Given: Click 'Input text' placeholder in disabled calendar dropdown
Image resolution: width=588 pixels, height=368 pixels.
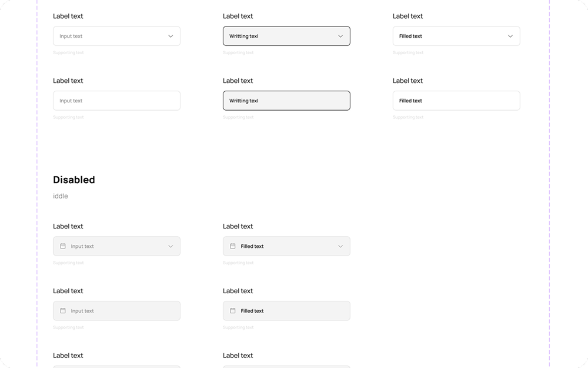Looking at the screenshot, I should point(82,246).
